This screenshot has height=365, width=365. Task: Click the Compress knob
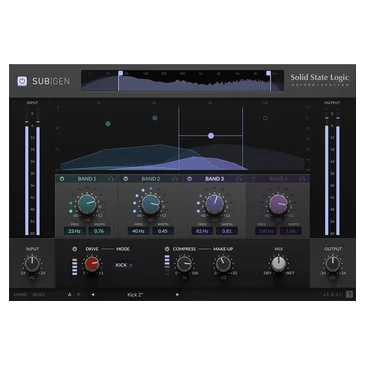184,264
